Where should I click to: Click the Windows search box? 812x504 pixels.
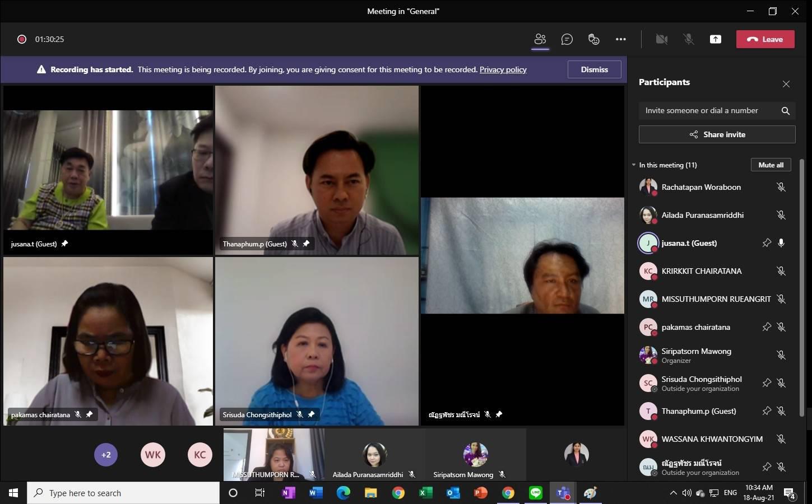[x=123, y=493]
